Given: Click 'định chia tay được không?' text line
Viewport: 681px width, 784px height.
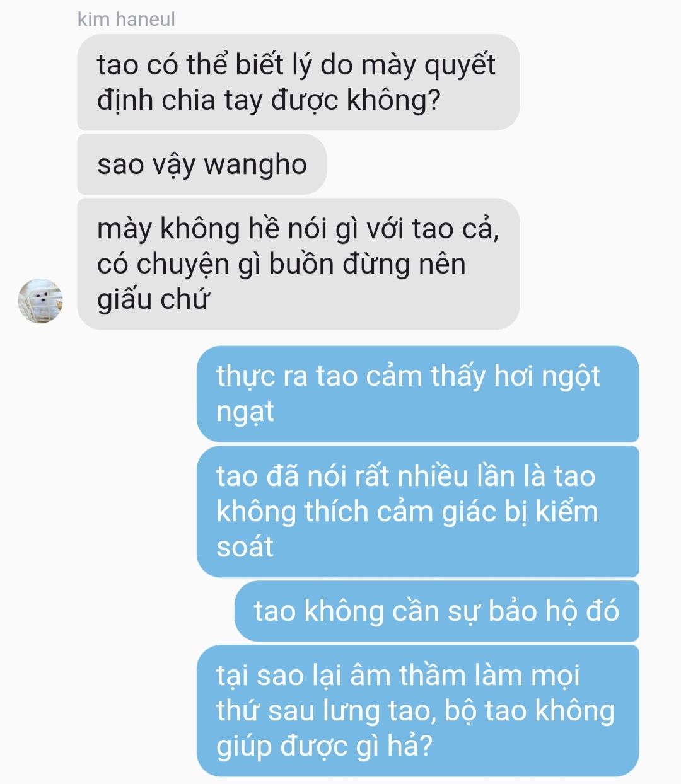Looking at the screenshot, I should pos(268,100).
